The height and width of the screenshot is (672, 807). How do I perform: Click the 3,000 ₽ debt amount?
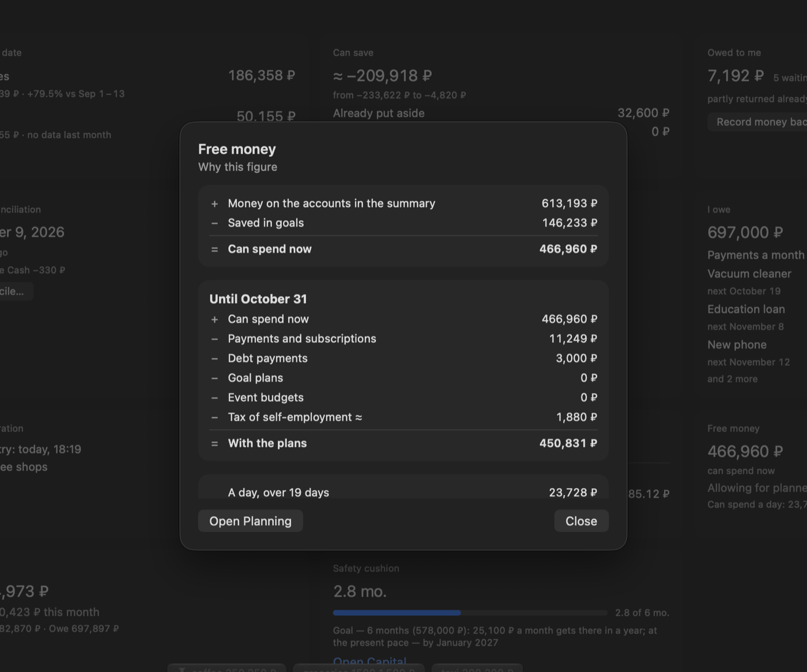576,358
